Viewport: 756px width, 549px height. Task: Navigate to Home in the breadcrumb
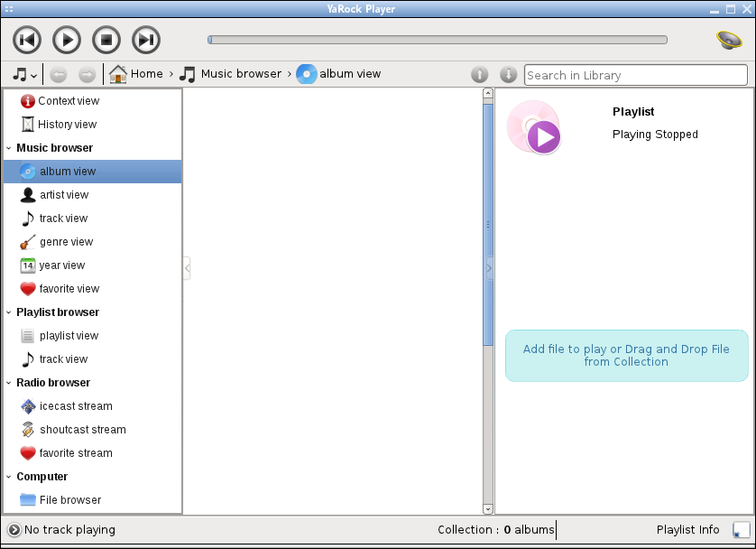pos(136,74)
